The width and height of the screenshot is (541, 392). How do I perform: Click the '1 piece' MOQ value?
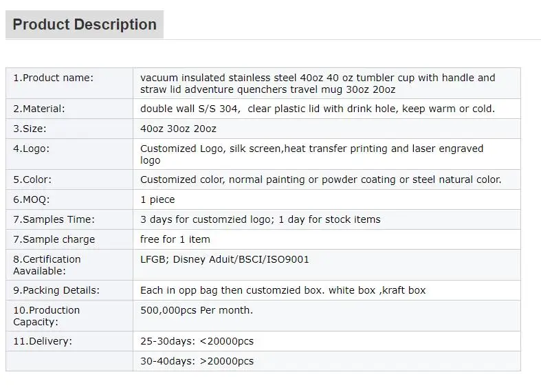pos(157,199)
